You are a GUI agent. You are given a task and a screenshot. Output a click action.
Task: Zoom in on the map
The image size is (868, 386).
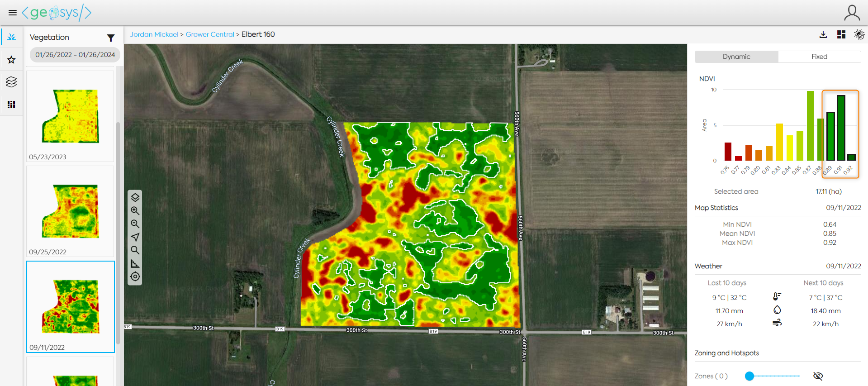pos(135,210)
